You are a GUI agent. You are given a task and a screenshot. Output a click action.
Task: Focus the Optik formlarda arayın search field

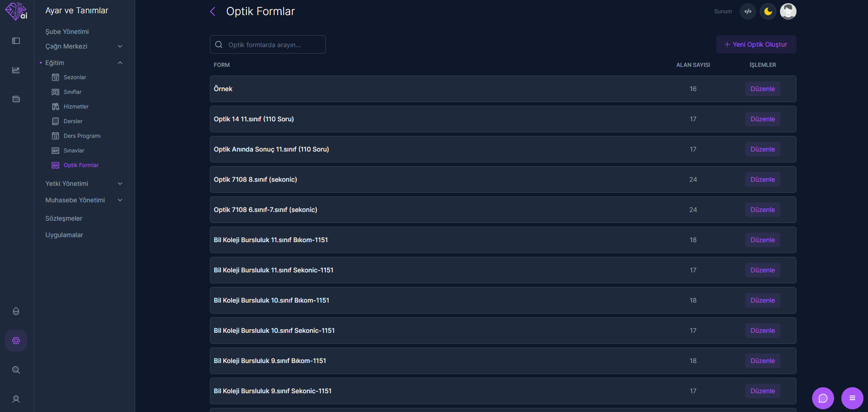pyautogui.click(x=268, y=44)
